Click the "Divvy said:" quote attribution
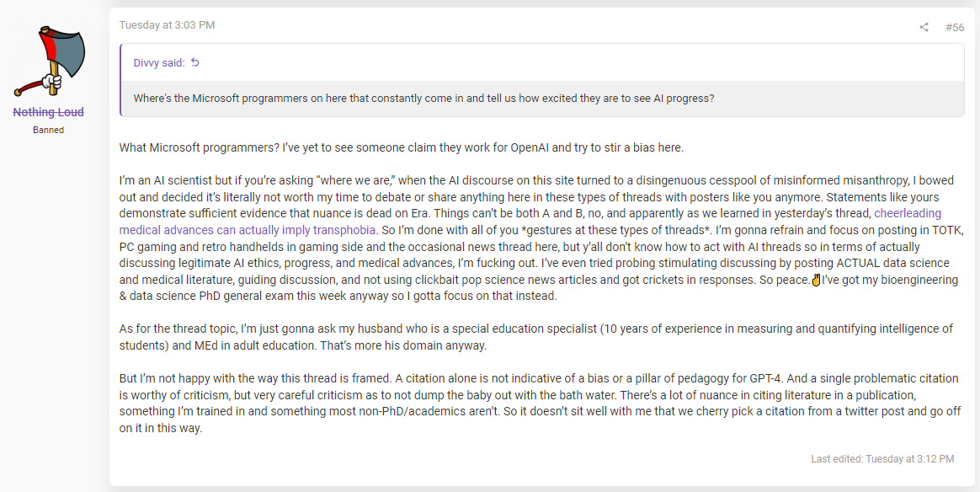 (x=159, y=62)
